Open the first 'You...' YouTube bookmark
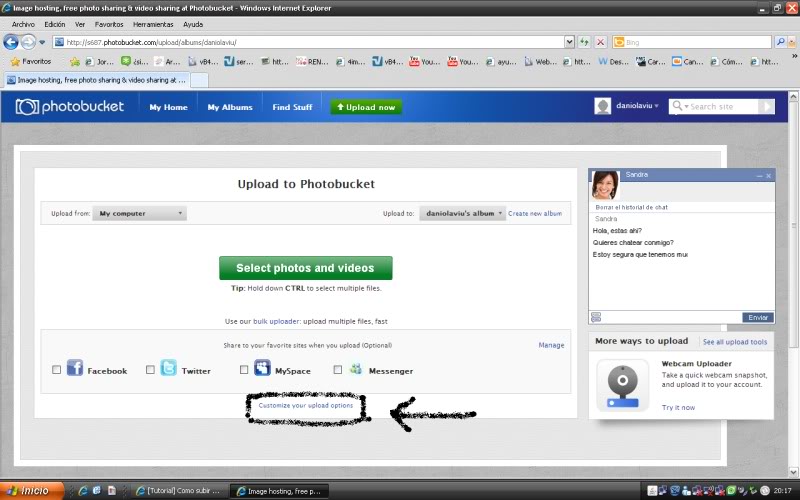Image resolution: width=800 pixels, height=500 pixels. pos(424,62)
